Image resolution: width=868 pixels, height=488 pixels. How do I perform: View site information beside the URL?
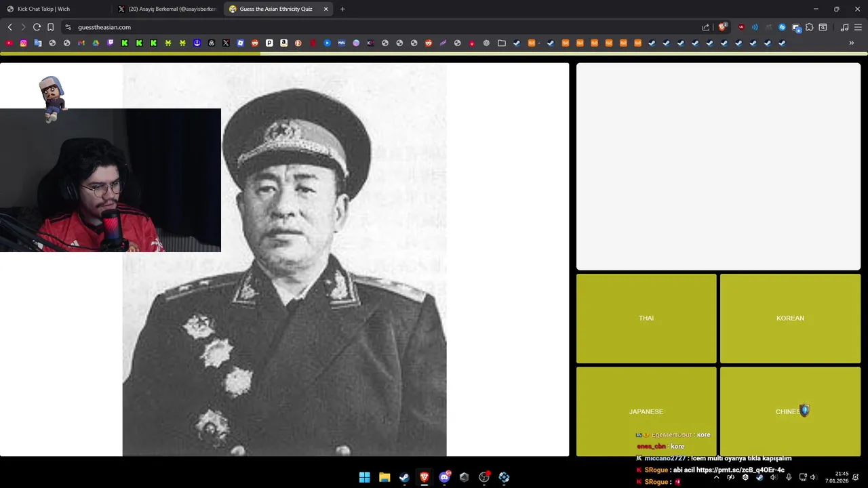point(68,27)
